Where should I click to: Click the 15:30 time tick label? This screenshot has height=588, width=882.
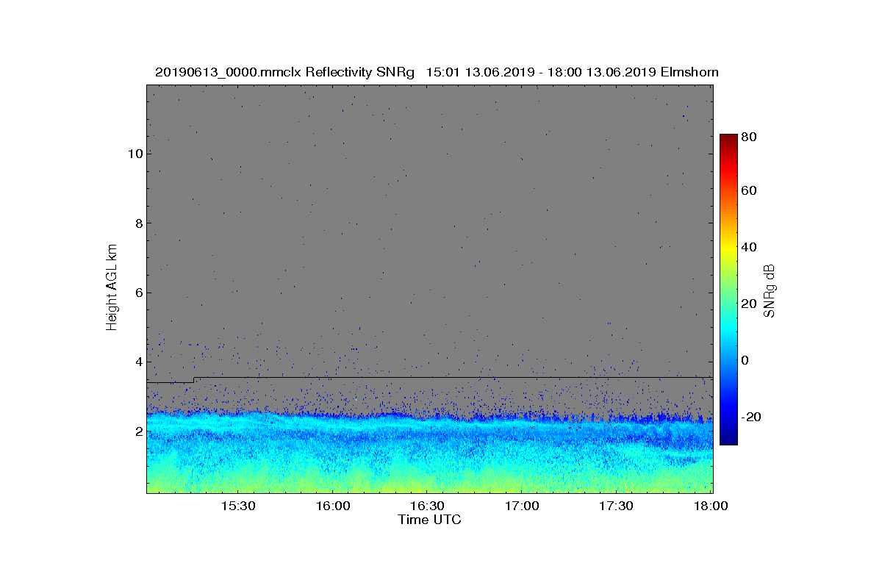237,506
